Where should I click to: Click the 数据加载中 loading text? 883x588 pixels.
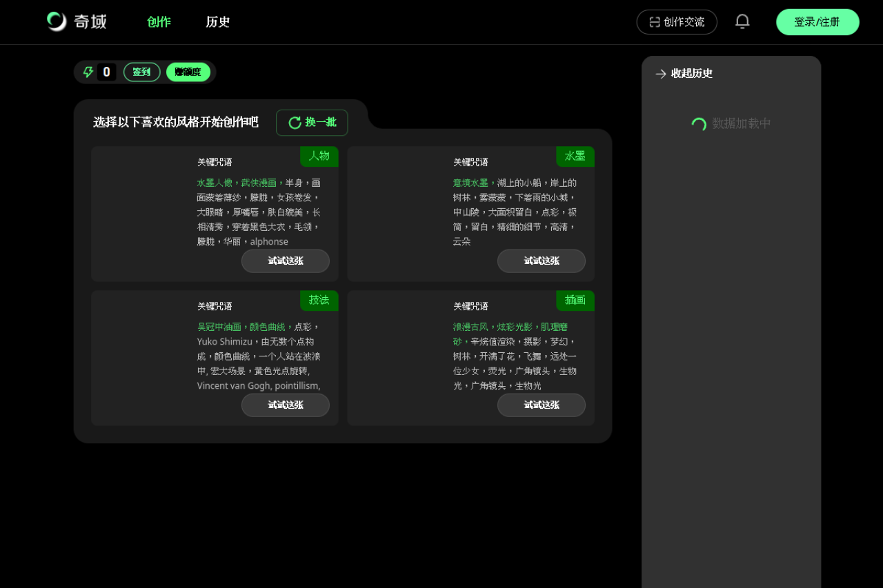point(742,124)
